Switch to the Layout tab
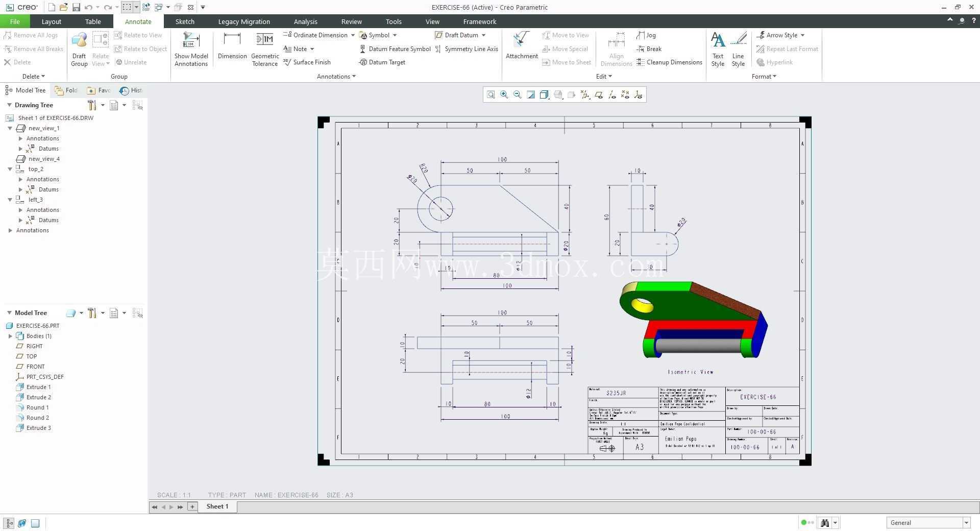The height and width of the screenshot is (531, 980). (x=51, y=21)
